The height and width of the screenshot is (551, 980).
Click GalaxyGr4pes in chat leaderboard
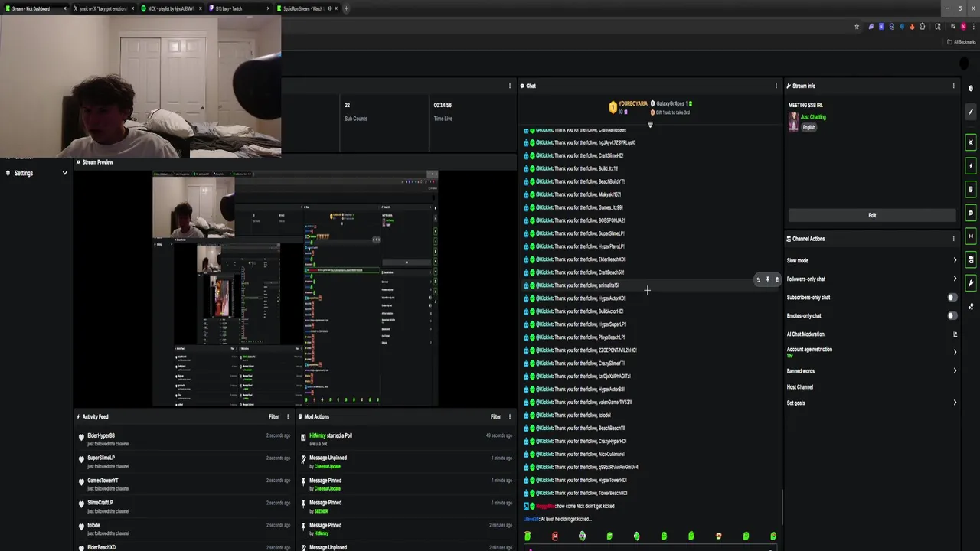(670, 103)
